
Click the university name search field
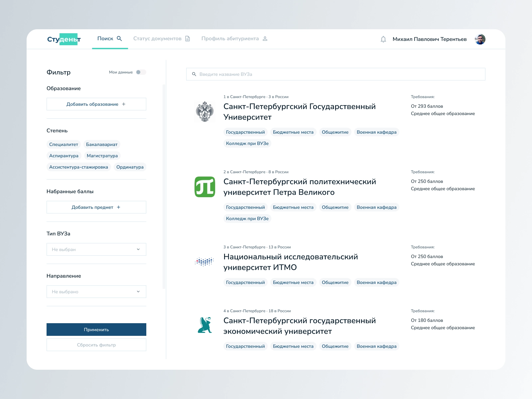click(x=336, y=74)
